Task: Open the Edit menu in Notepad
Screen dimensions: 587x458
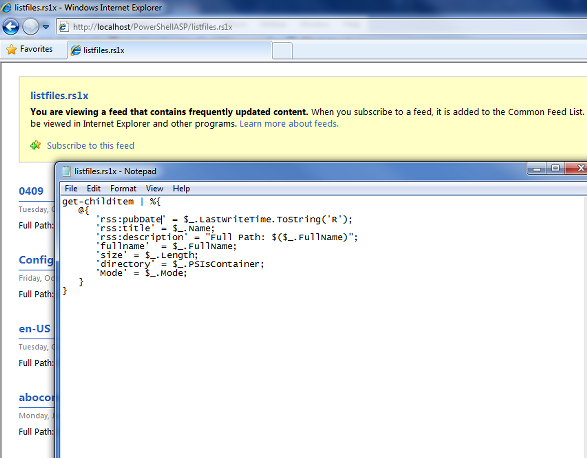Action: click(94, 188)
